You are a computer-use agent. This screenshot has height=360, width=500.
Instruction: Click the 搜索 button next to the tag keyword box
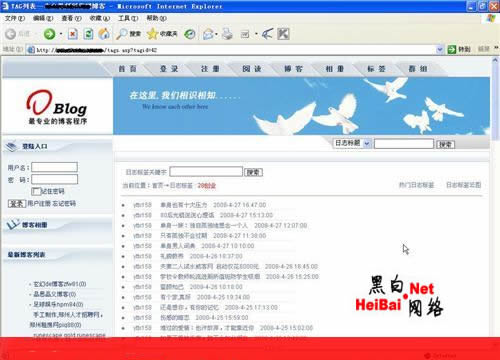pyautogui.click(x=253, y=172)
